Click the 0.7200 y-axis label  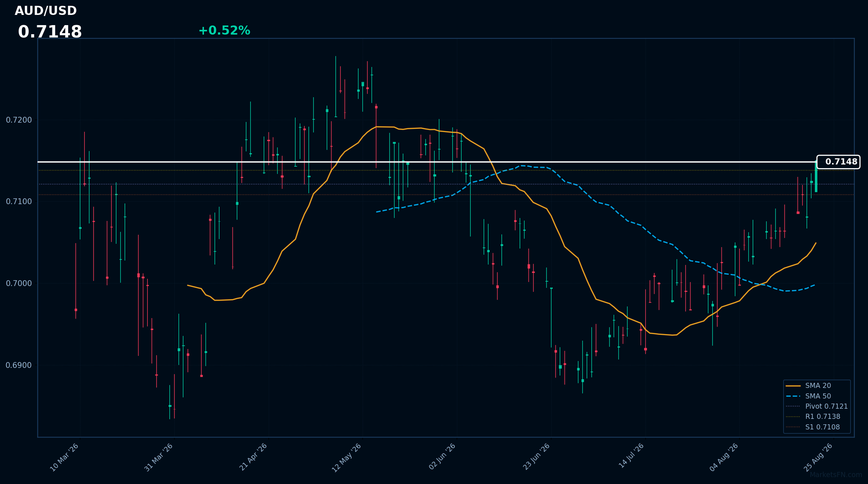pyautogui.click(x=19, y=120)
